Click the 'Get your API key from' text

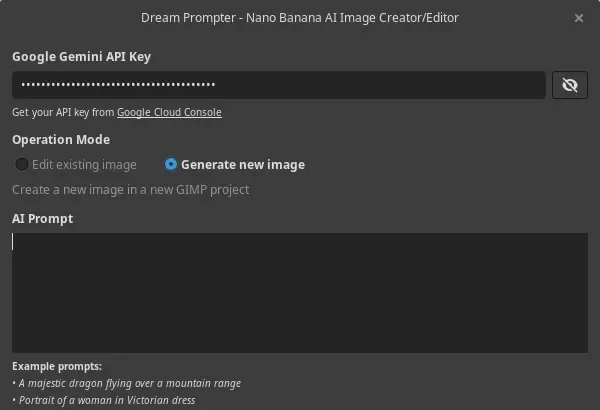click(x=63, y=112)
